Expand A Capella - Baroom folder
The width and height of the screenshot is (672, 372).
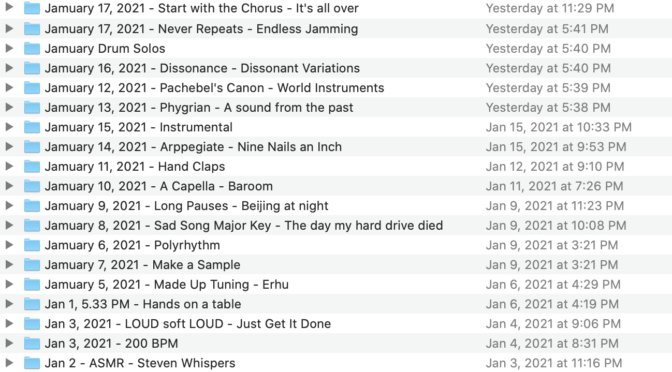[9, 186]
